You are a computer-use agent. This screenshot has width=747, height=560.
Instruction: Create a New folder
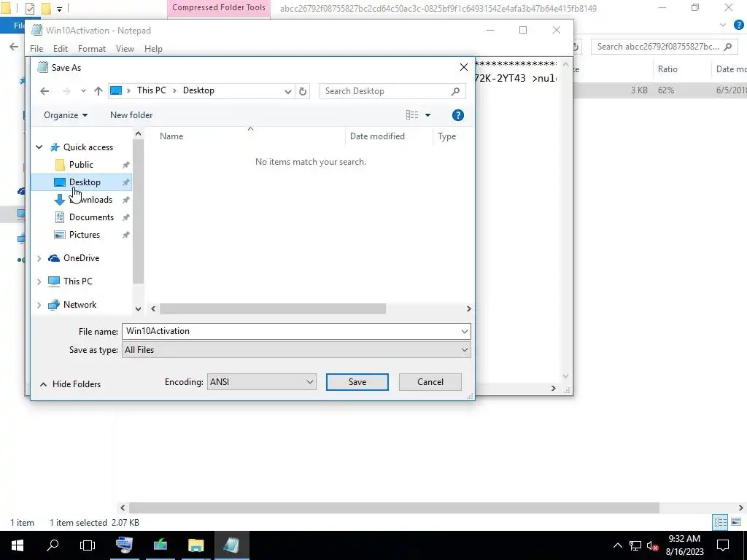coord(131,115)
